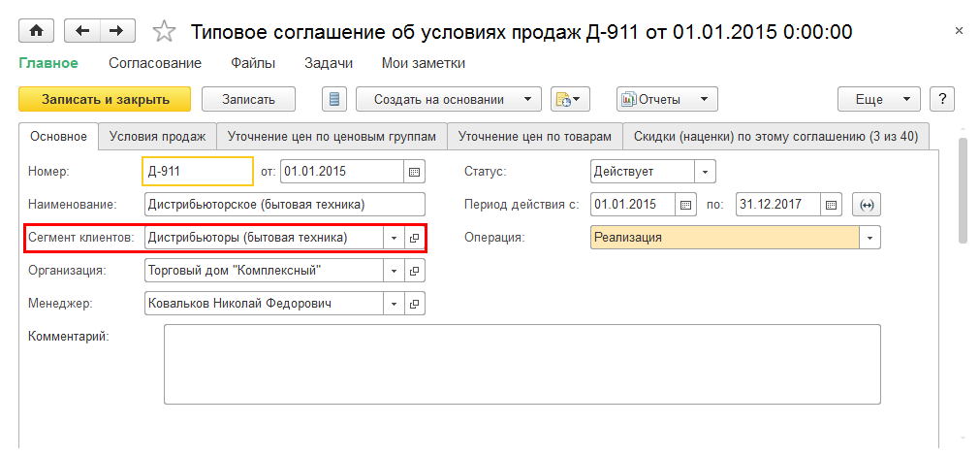Image resolution: width=980 pixels, height=457 pixels.
Task: Add to favorites with star icon
Action: pyautogui.click(x=164, y=32)
